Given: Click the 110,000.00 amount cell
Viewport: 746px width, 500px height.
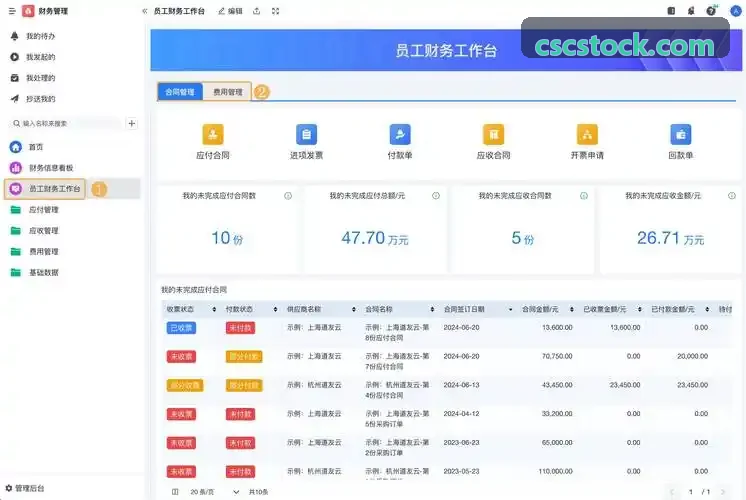Looking at the screenshot, I should (x=555, y=471).
